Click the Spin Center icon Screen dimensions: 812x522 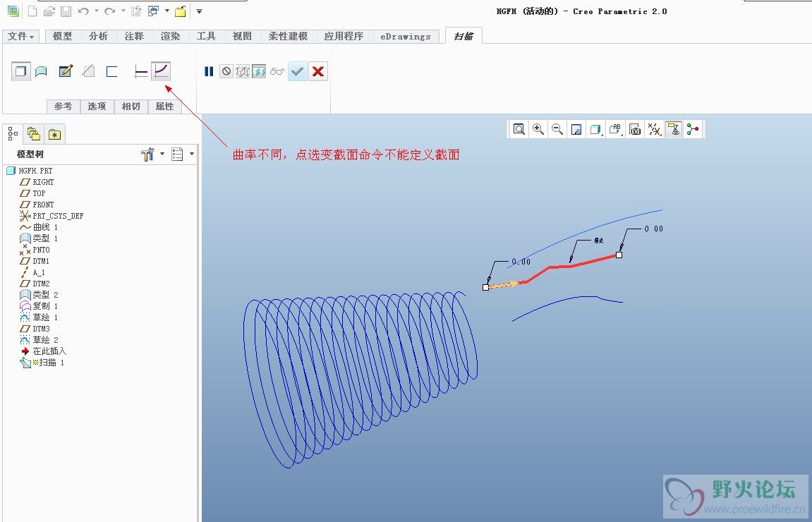click(693, 130)
